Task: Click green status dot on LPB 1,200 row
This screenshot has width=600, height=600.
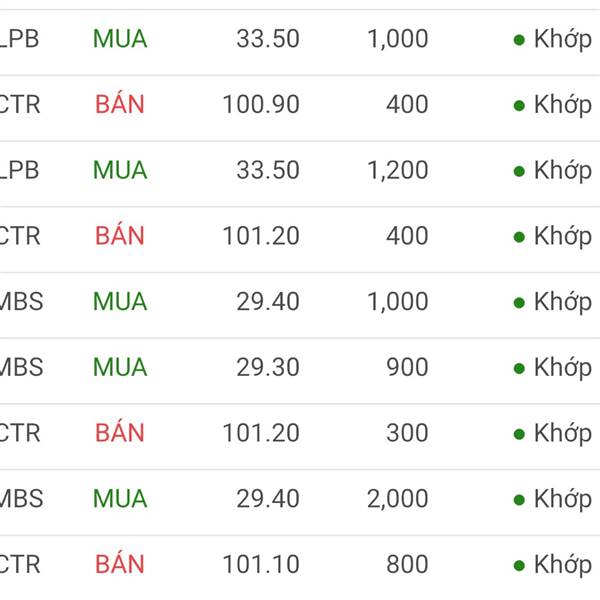Action: click(x=519, y=171)
